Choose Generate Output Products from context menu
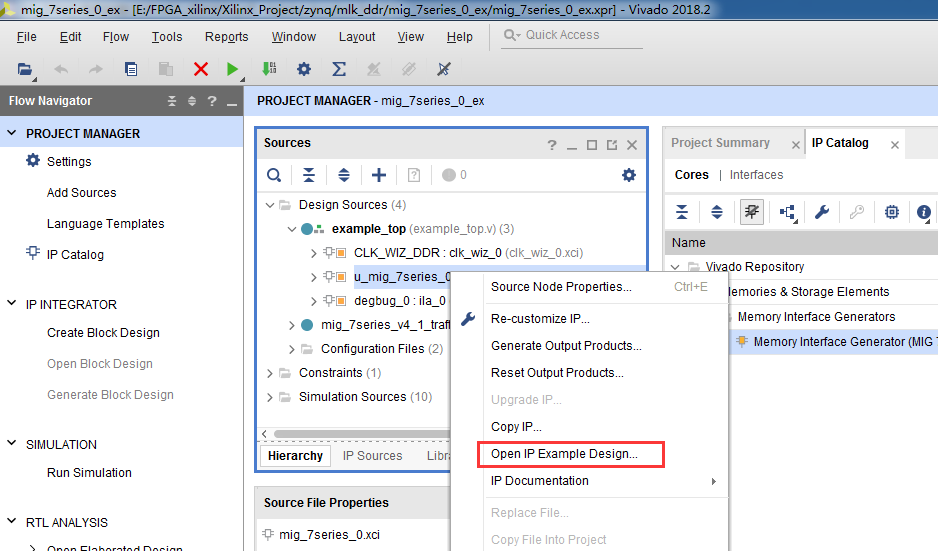The height and width of the screenshot is (551, 938). (566, 346)
